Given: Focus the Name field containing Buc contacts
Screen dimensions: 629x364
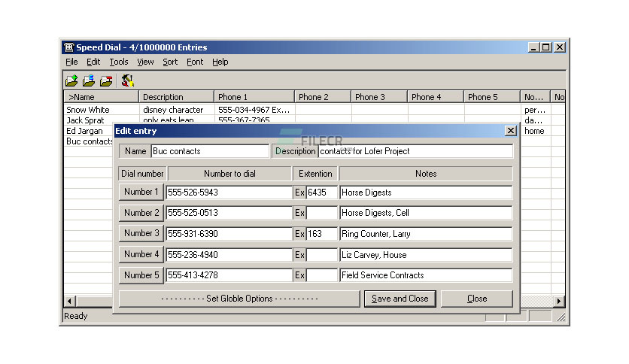Looking at the screenshot, I should coord(210,151).
